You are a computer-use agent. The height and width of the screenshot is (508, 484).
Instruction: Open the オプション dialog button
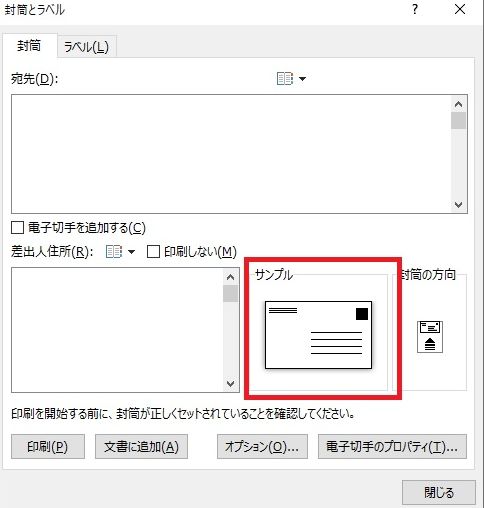(x=262, y=446)
